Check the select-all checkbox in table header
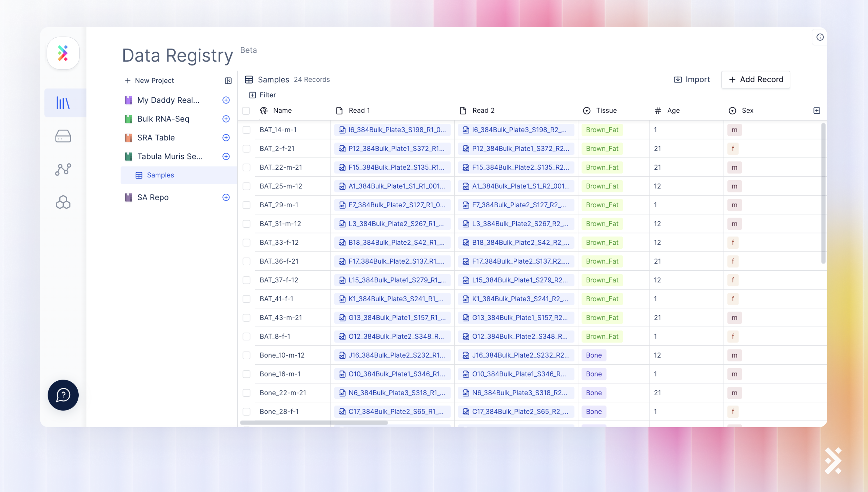Image resolution: width=868 pixels, height=492 pixels. pyautogui.click(x=246, y=110)
